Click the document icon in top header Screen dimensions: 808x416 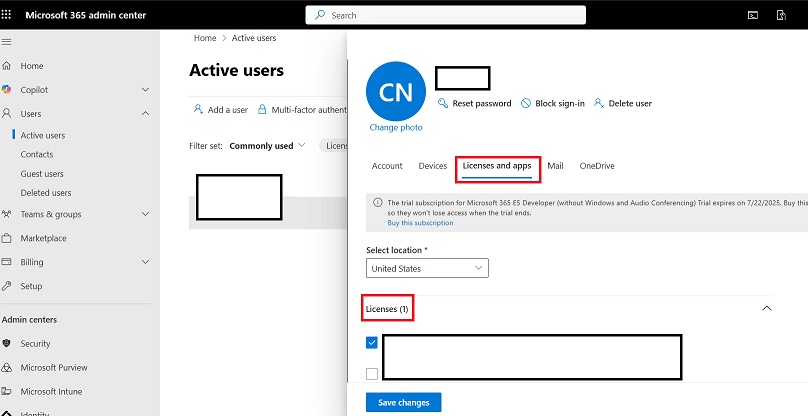coord(781,15)
